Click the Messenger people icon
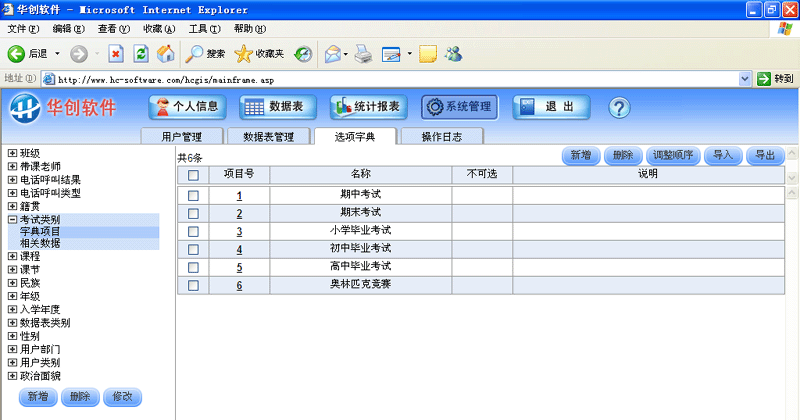Viewport: 800px width, 420px height. coord(453,54)
